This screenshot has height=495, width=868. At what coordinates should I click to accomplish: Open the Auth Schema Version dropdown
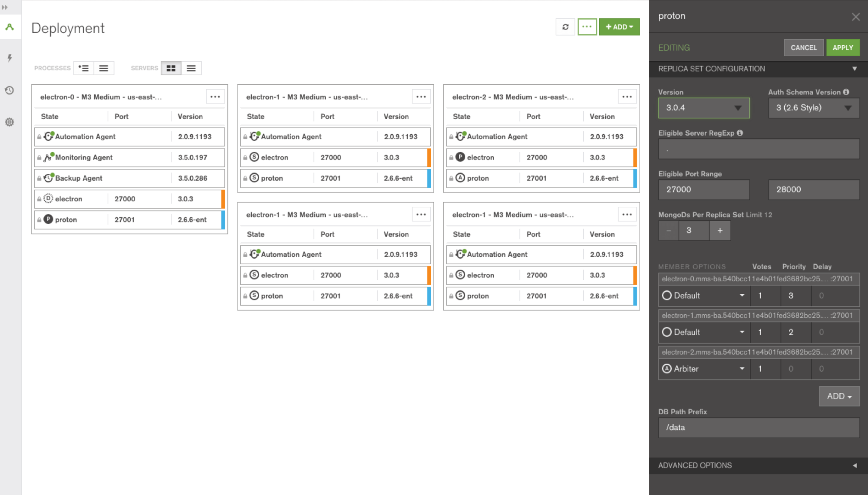pyautogui.click(x=813, y=108)
